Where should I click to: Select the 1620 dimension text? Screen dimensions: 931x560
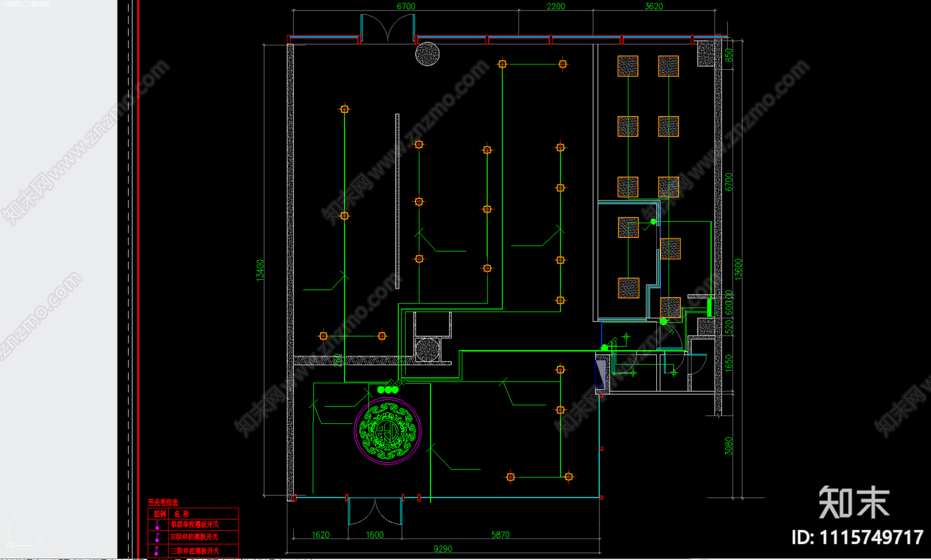click(x=321, y=535)
